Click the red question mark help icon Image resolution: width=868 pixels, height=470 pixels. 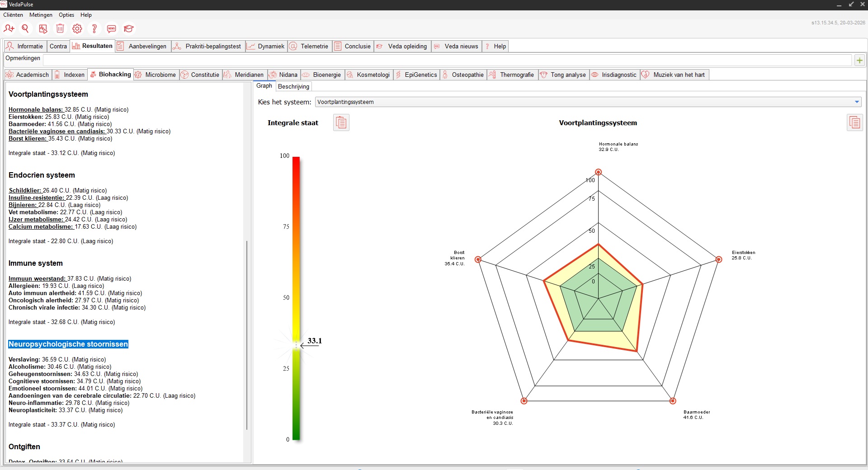(x=94, y=28)
